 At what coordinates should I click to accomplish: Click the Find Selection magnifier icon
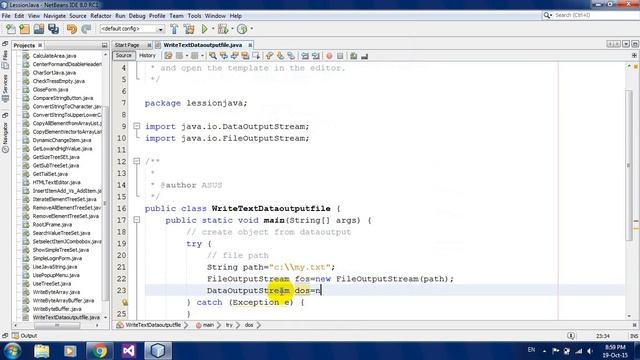[x=213, y=56]
